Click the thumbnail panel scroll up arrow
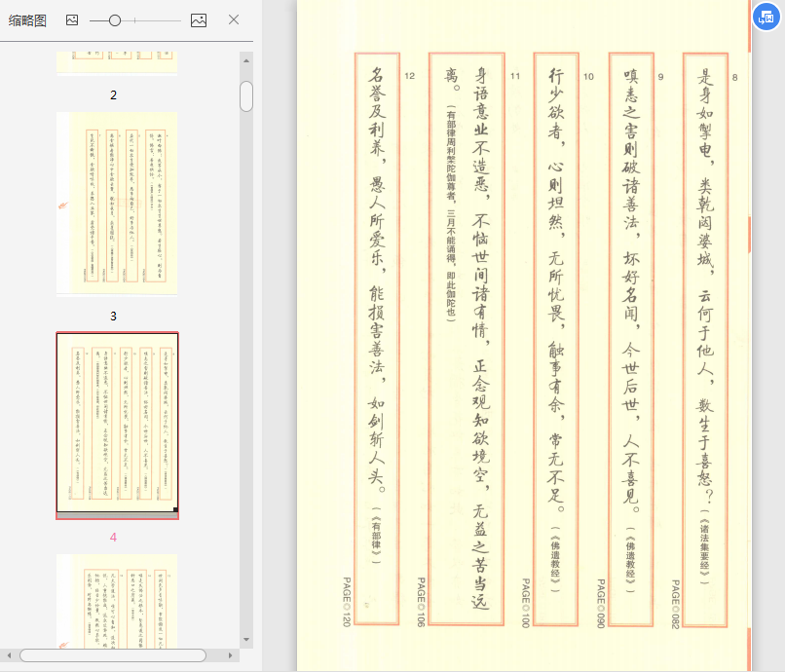The image size is (785, 672). click(x=246, y=60)
